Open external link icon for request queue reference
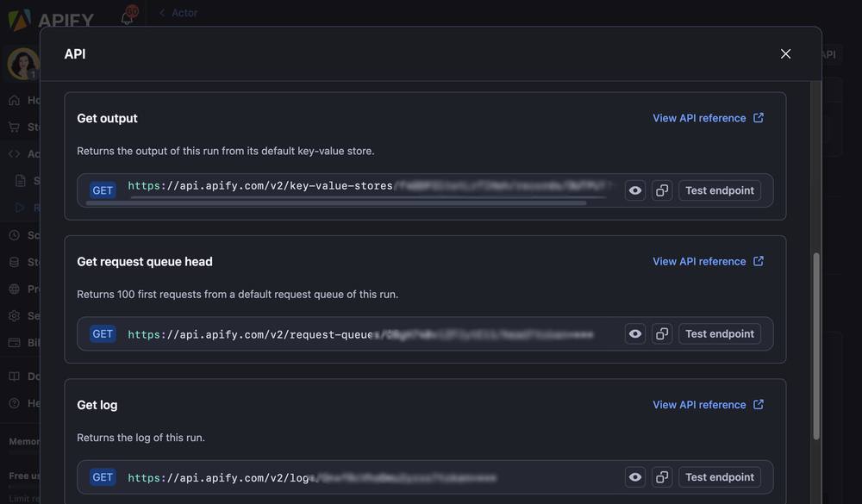 click(759, 261)
